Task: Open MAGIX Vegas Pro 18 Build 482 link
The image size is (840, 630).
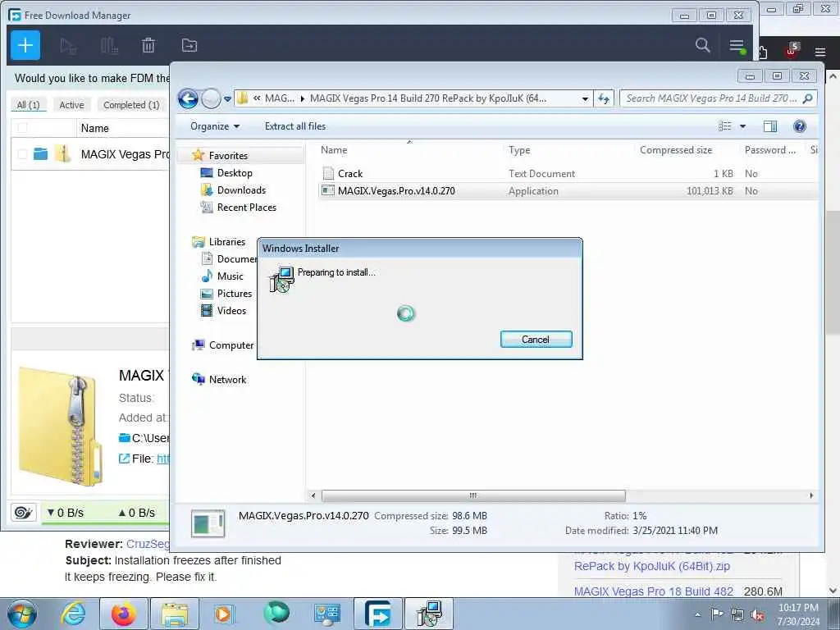Action: pos(653,591)
